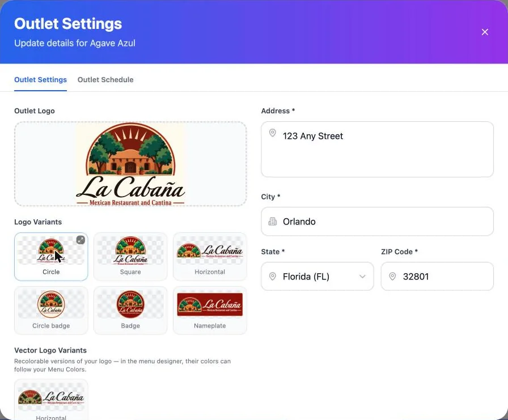Click the 'State *' field label
The image size is (508, 420).
pyautogui.click(x=273, y=252)
